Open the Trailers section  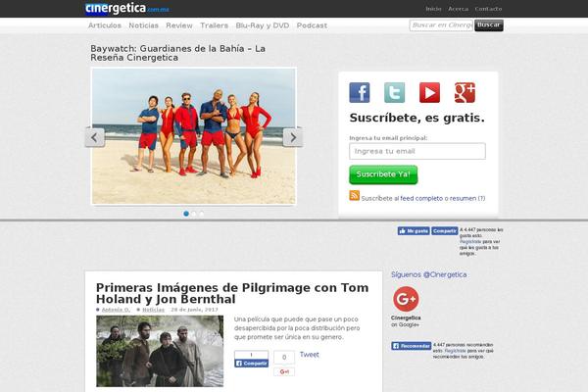214,25
